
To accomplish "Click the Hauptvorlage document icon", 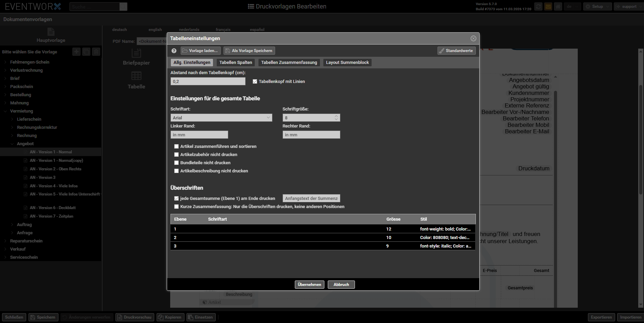I will (x=51, y=32).
